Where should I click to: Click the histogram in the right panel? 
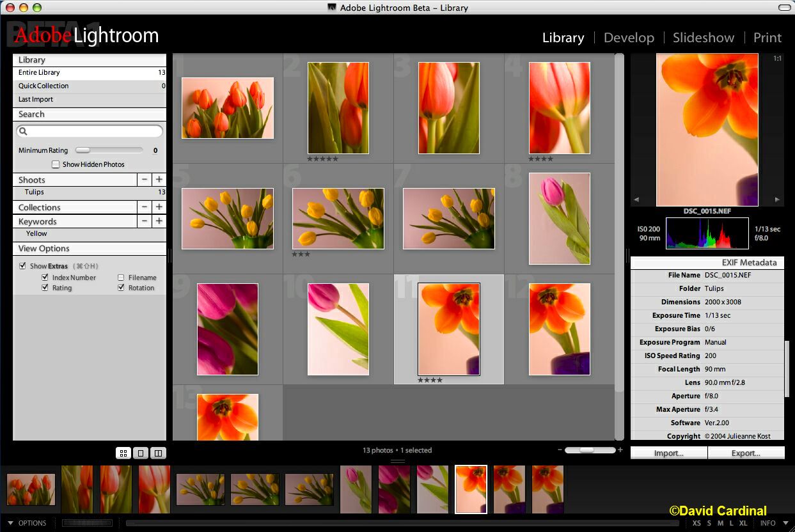click(707, 233)
